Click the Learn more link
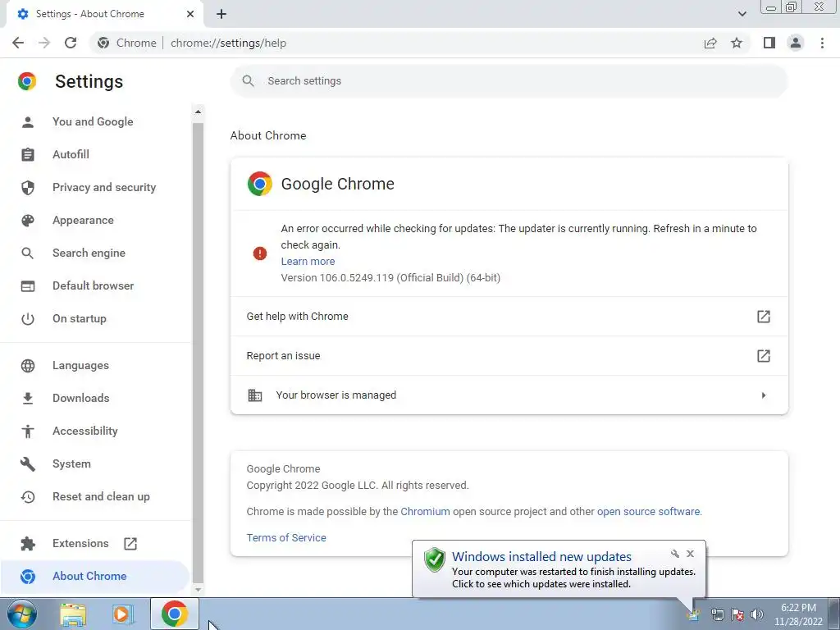840x630 pixels. coord(308,262)
